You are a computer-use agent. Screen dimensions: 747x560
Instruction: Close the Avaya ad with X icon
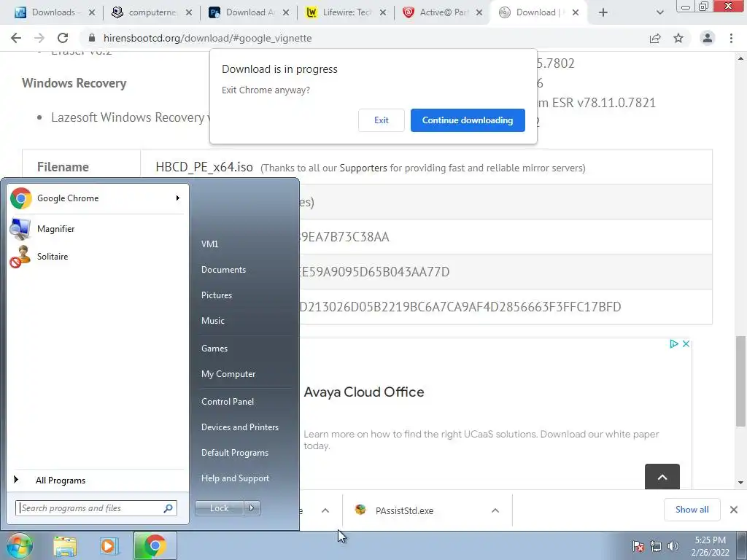pyautogui.click(x=686, y=344)
